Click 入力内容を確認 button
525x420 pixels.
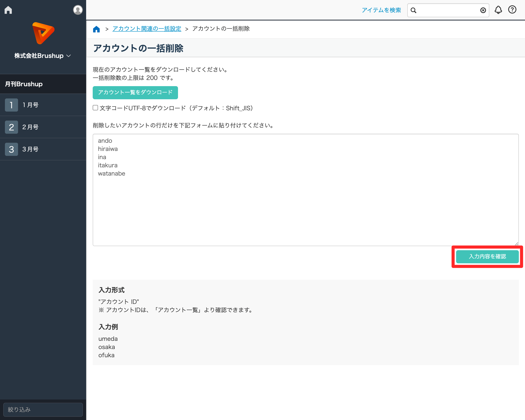click(487, 256)
